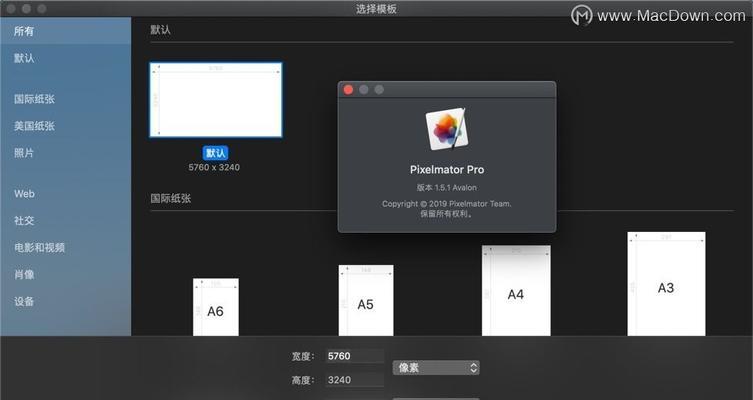
Task: Click the 高度 field showing 3240
Action: [355, 380]
